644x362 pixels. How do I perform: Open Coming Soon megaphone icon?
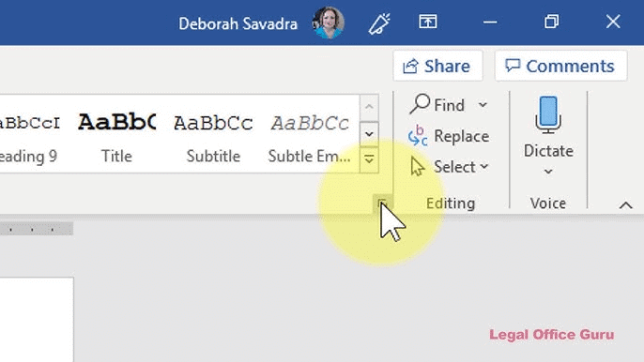[x=379, y=23]
